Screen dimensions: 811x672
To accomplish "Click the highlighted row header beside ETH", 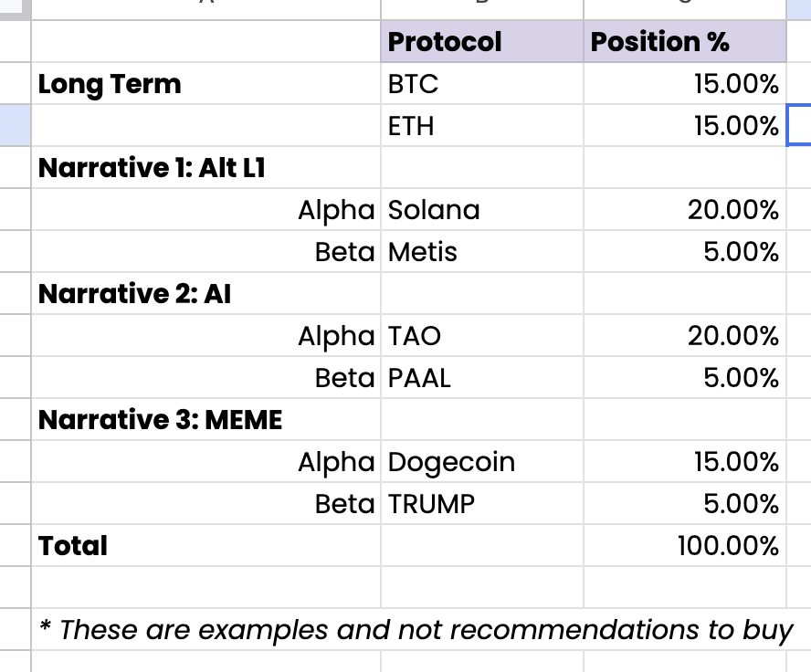I will point(15,126).
